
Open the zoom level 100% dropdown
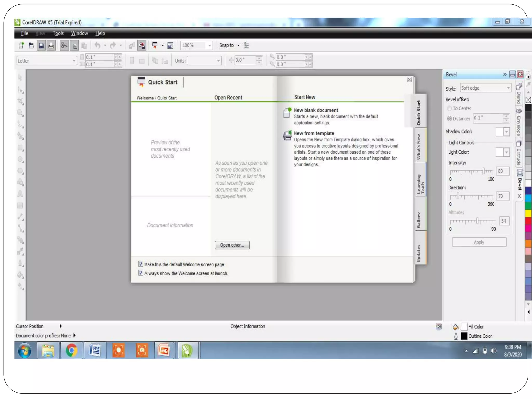coord(209,45)
